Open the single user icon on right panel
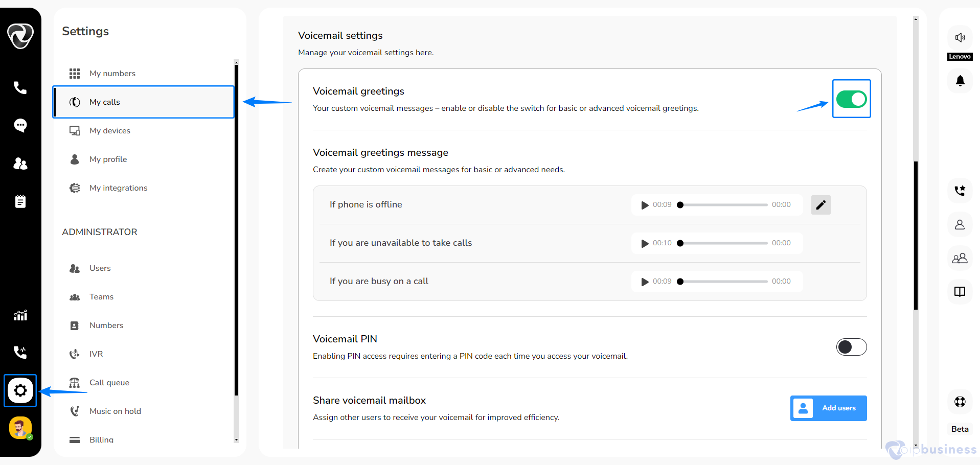980x465 pixels. pyautogui.click(x=960, y=224)
